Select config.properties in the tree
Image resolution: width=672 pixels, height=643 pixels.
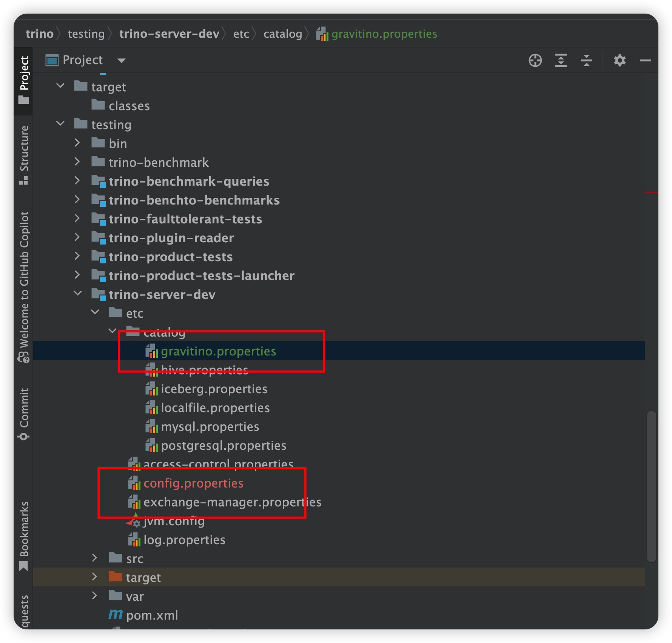click(193, 483)
